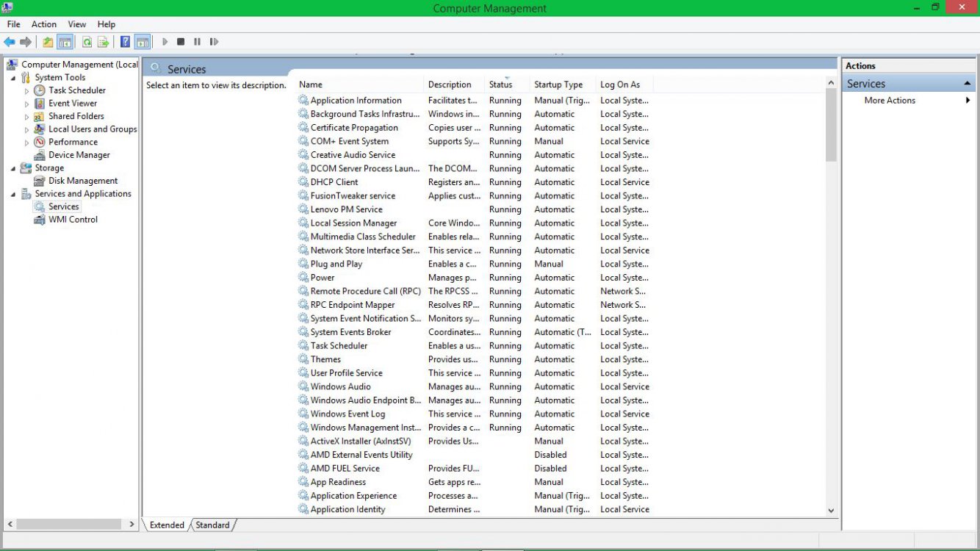Open the Action menu
The height and width of the screenshot is (551, 980).
click(x=44, y=24)
